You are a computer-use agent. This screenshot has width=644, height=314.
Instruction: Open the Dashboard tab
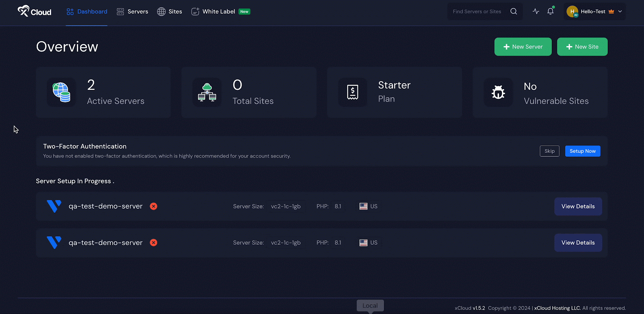point(87,12)
